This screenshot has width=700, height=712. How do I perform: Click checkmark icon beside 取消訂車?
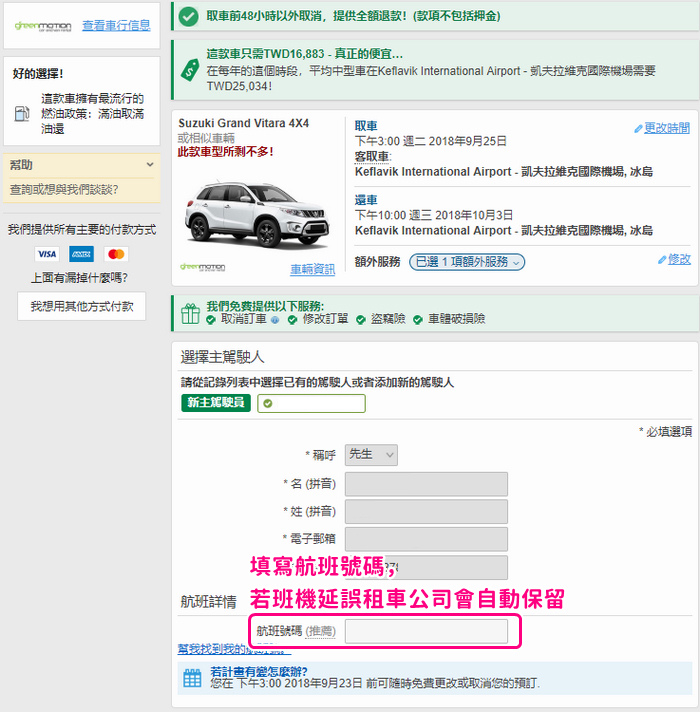click(x=211, y=320)
